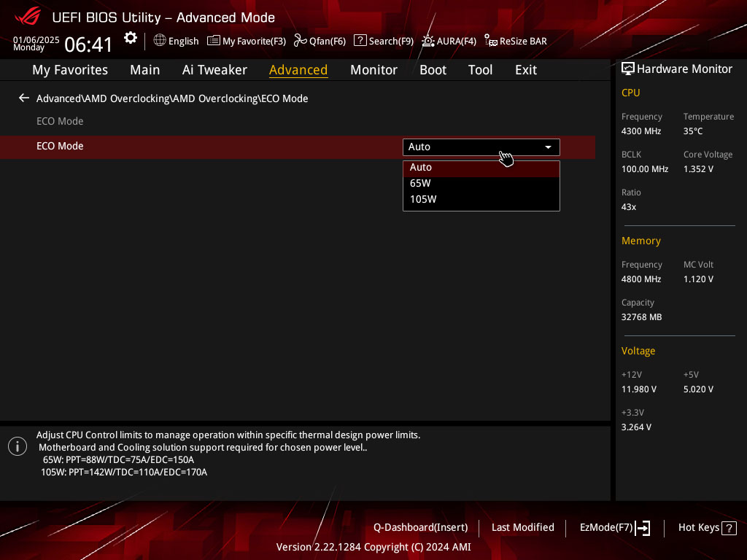Viewport: 747px width, 560px height.
Task: Click the EzMode switch arrow icon
Action: pos(643,528)
